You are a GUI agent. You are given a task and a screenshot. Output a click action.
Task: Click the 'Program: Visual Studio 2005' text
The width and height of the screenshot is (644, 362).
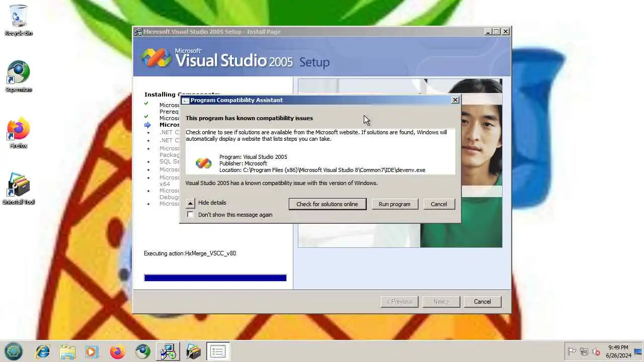(x=253, y=157)
